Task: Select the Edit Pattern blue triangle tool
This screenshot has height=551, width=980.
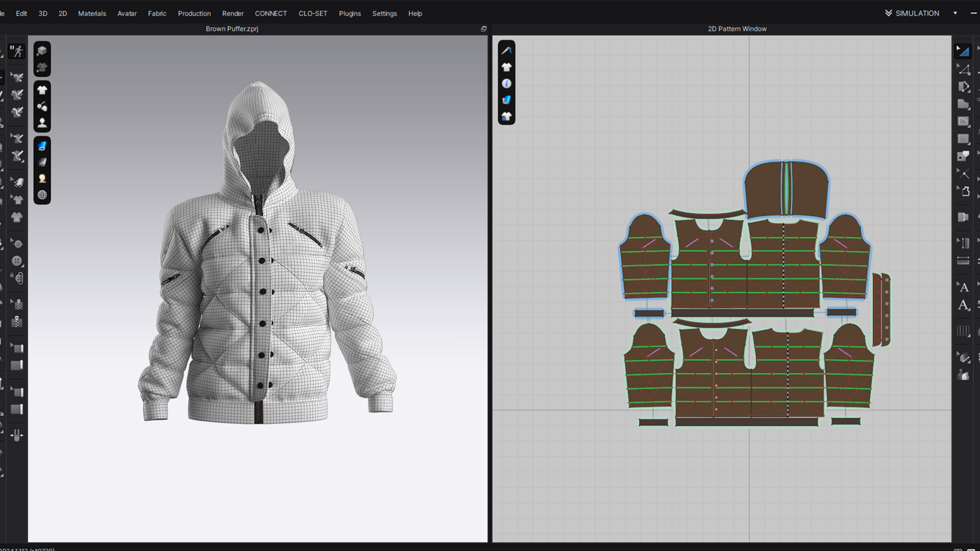Action: [963, 51]
